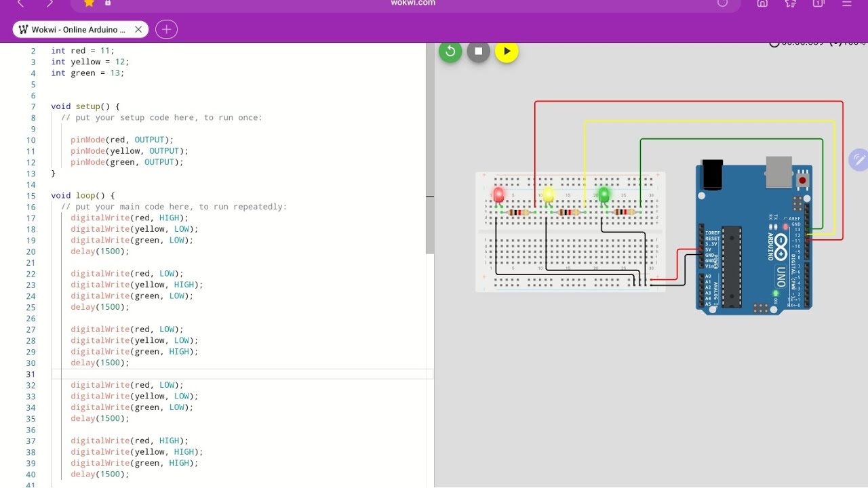Click line 'int red = 11;'

point(83,51)
